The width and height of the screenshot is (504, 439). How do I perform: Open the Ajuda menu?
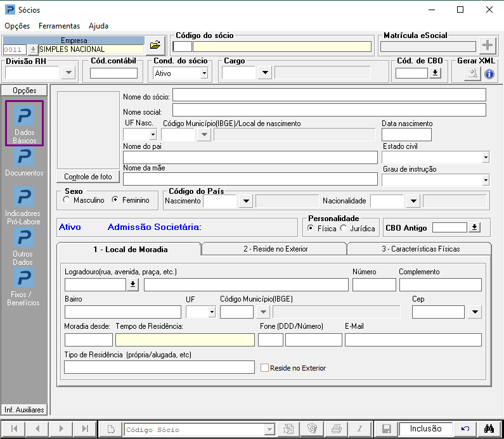click(98, 26)
